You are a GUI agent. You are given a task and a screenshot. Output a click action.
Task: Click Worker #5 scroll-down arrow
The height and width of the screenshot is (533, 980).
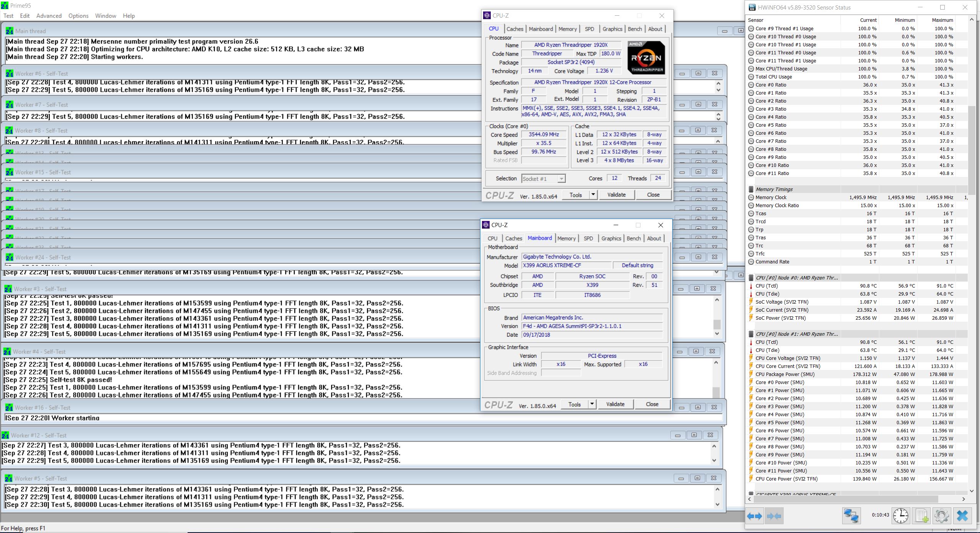tap(717, 505)
